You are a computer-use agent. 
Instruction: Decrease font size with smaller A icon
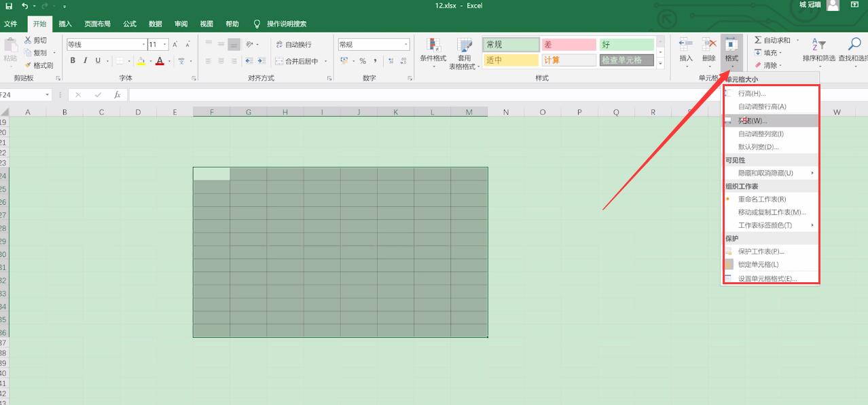187,44
